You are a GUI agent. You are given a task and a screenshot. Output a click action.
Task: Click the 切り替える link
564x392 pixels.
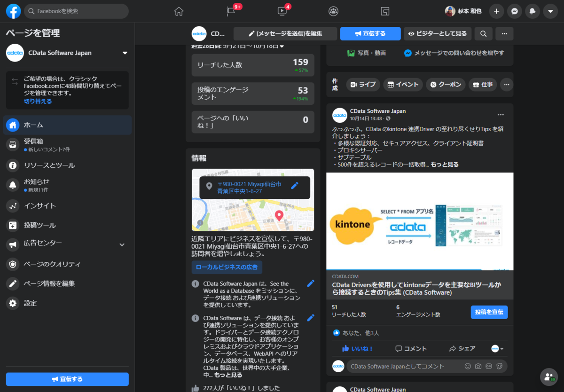pyautogui.click(x=38, y=101)
